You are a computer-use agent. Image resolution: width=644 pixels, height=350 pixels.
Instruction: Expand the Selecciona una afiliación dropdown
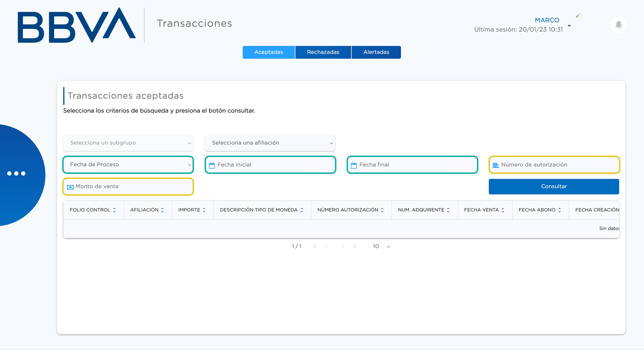pos(270,143)
